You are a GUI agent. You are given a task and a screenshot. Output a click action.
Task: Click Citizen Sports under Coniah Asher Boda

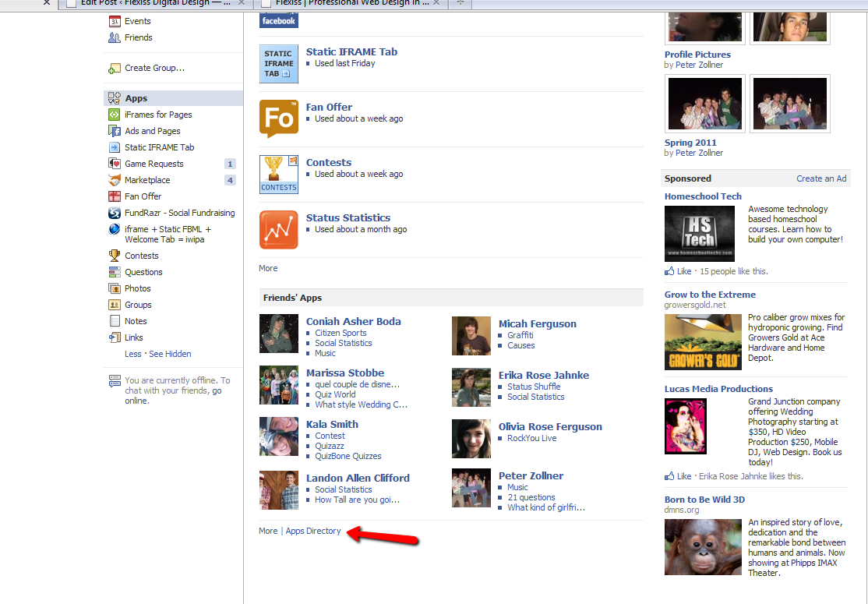click(341, 334)
